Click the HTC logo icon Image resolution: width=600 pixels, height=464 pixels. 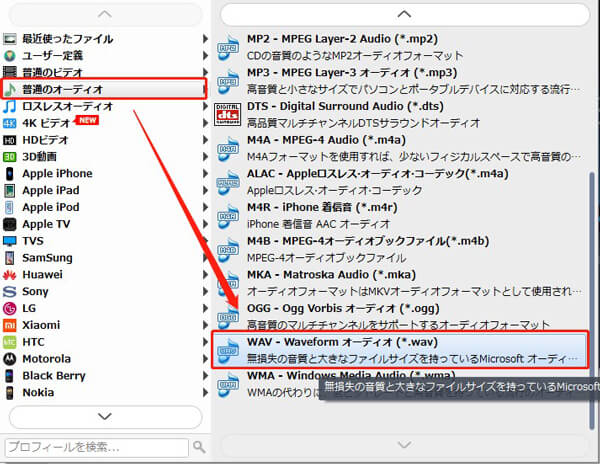pos(10,342)
